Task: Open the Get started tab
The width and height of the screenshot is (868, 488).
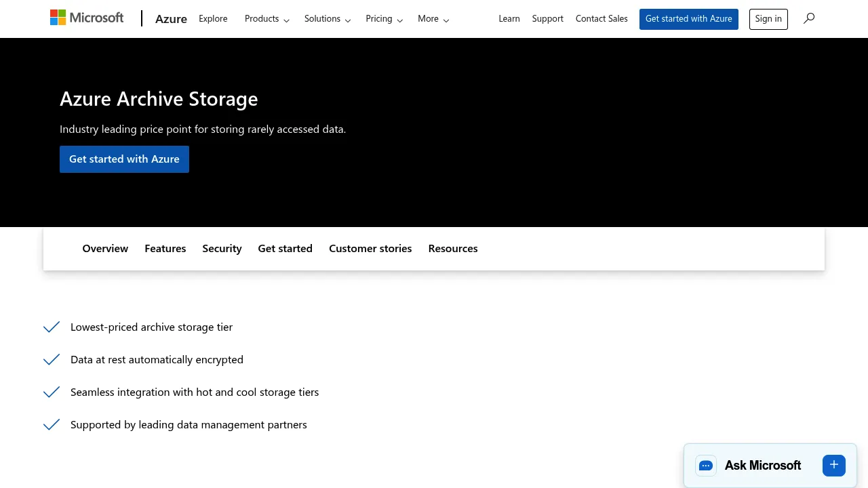Action: coord(285,249)
